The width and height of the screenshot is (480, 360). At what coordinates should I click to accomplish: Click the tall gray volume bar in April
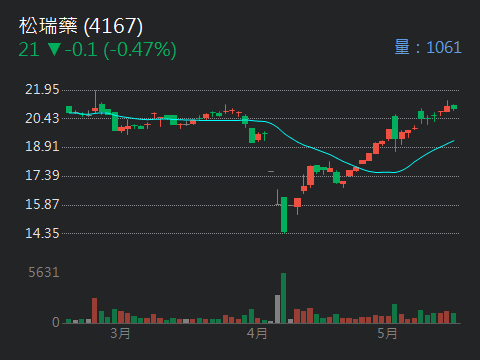click(x=277, y=309)
